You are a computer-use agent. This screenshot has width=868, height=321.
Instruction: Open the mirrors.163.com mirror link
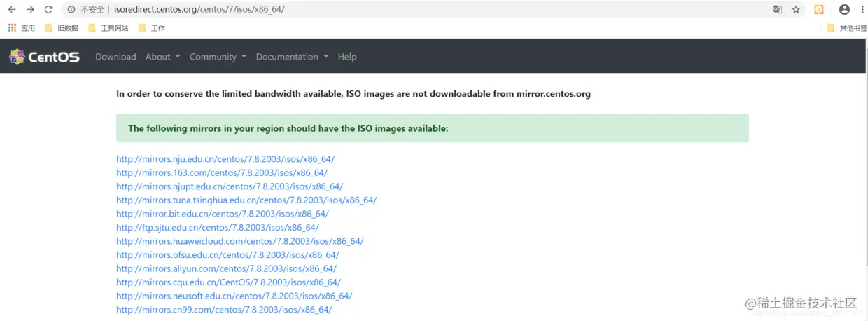click(222, 172)
